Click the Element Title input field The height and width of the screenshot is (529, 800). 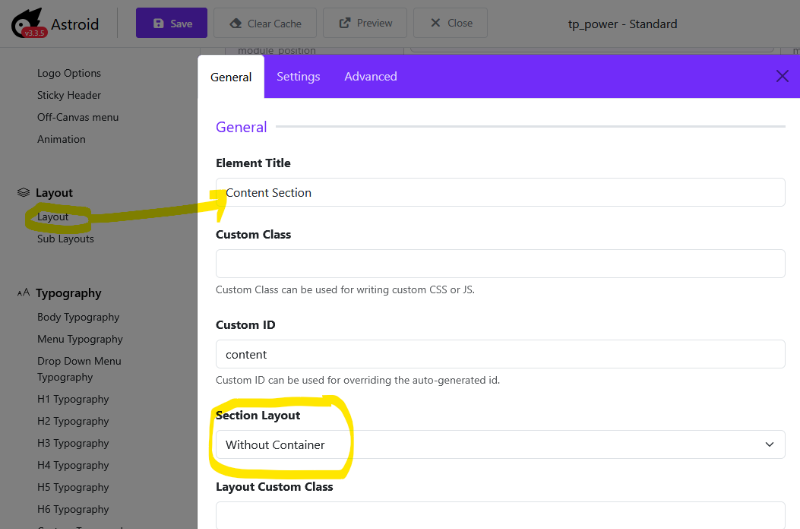[x=500, y=193]
